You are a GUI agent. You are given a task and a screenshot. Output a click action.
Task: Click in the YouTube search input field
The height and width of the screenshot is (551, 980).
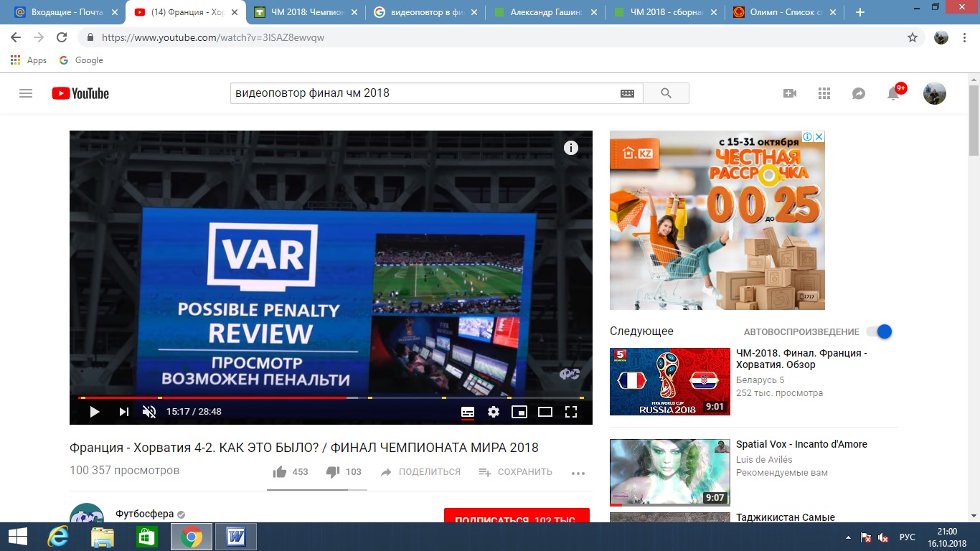(423, 93)
